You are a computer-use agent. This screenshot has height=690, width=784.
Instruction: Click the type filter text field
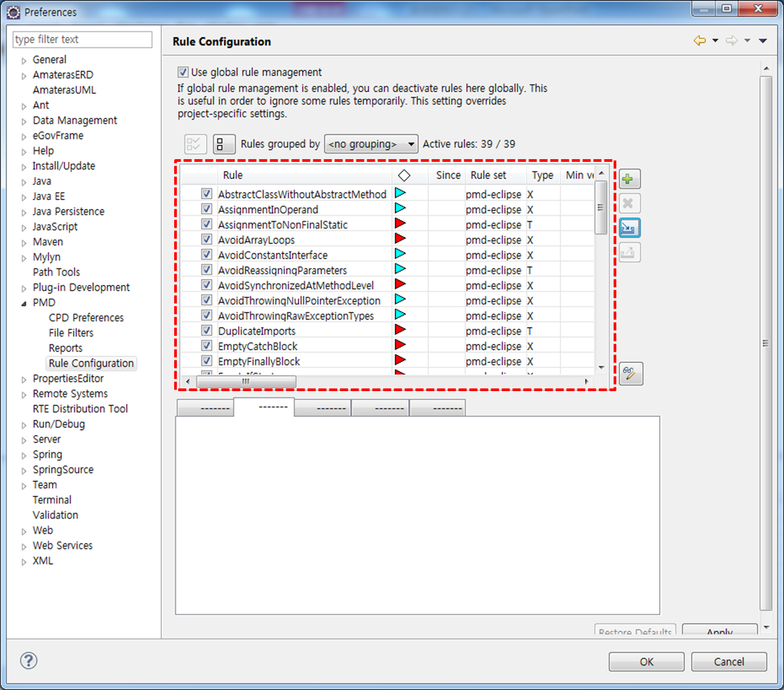point(82,39)
